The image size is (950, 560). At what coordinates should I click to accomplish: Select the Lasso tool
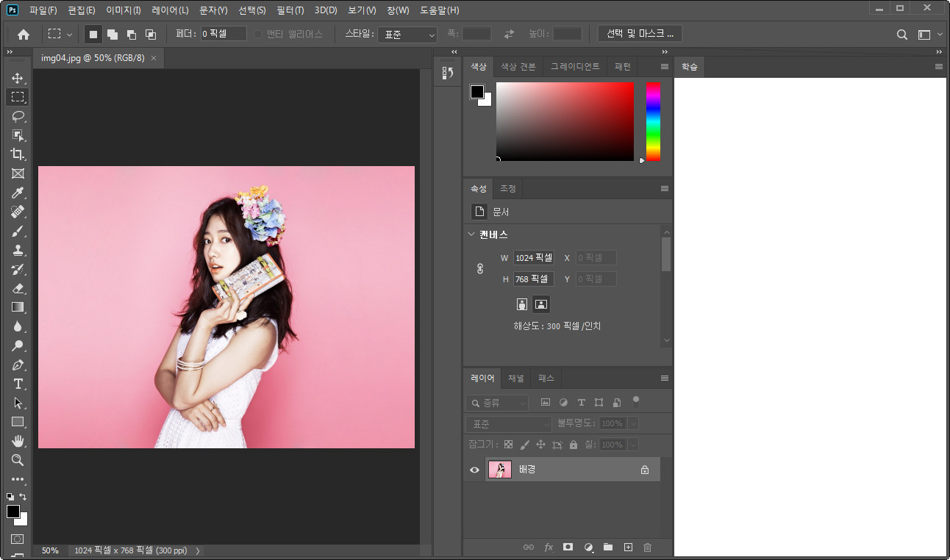(x=18, y=116)
